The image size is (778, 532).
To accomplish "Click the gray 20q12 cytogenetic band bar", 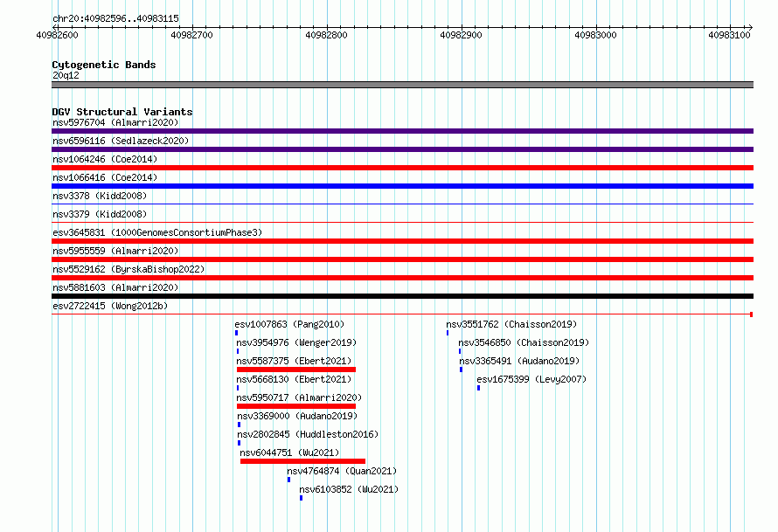I will tap(402, 85).
